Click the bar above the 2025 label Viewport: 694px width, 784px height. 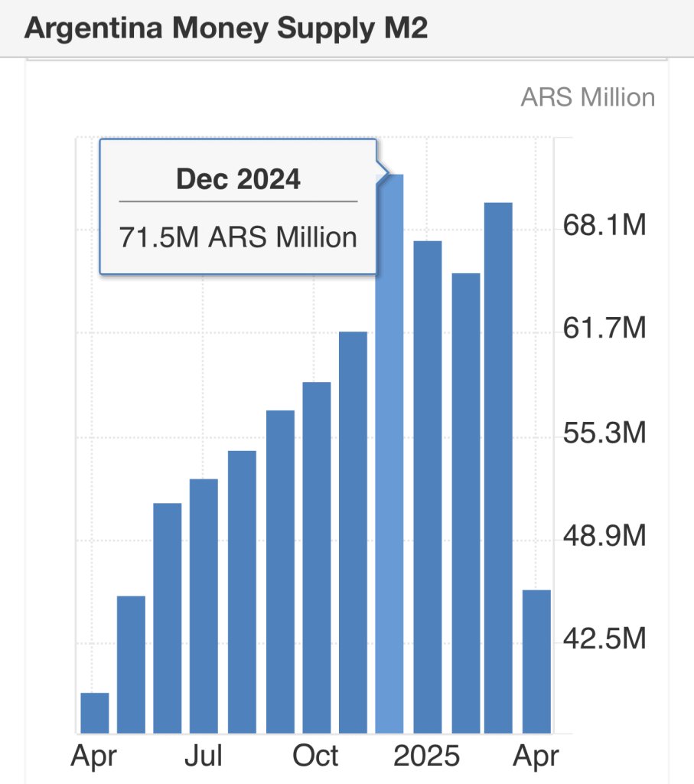(428, 487)
